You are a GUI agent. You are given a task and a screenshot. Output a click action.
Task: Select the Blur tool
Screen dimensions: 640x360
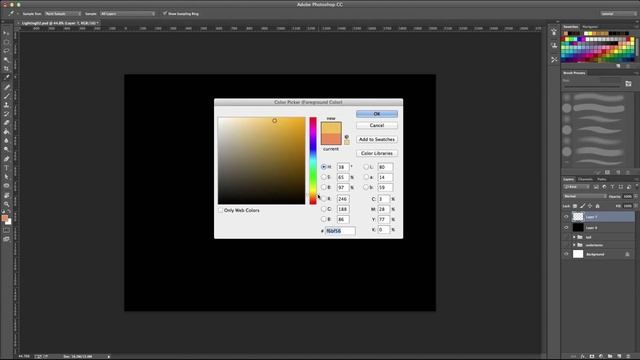[x=6, y=141]
